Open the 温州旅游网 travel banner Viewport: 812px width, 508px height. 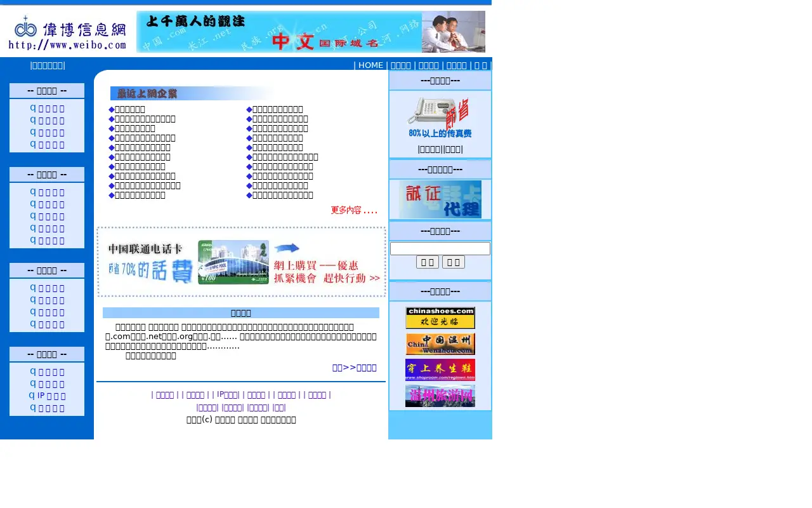point(440,396)
